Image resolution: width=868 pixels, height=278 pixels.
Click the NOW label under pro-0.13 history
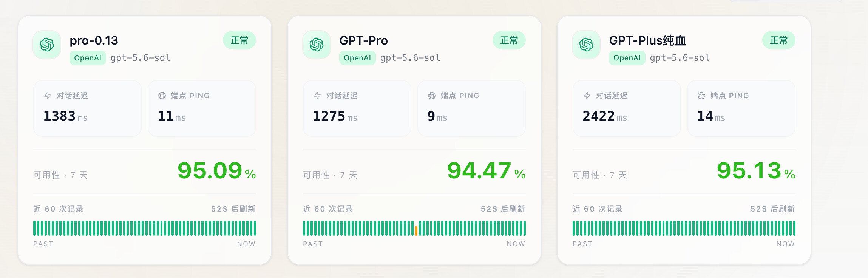pos(246,244)
